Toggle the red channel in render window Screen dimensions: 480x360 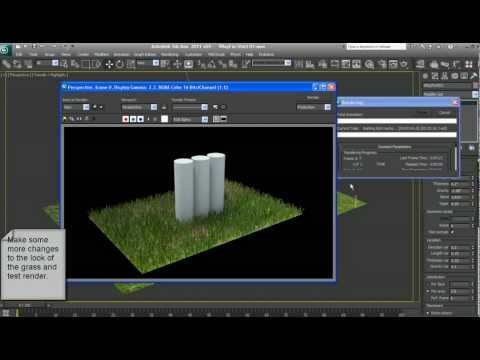pyautogui.click(x=126, y=119)
